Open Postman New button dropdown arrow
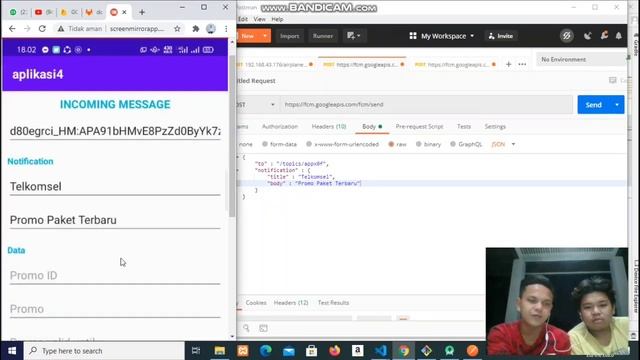The image size is (640, 360). click(x=265, y=36)
